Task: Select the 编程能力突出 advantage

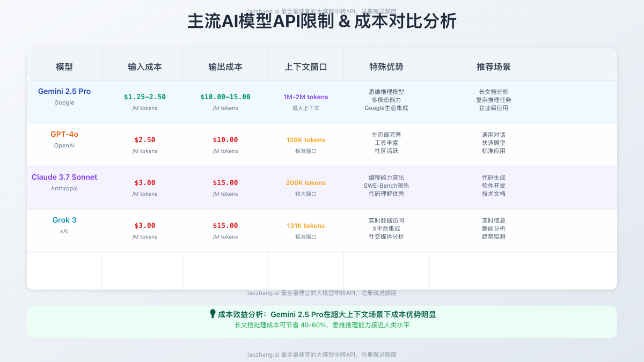Action: tap(386, 178)
